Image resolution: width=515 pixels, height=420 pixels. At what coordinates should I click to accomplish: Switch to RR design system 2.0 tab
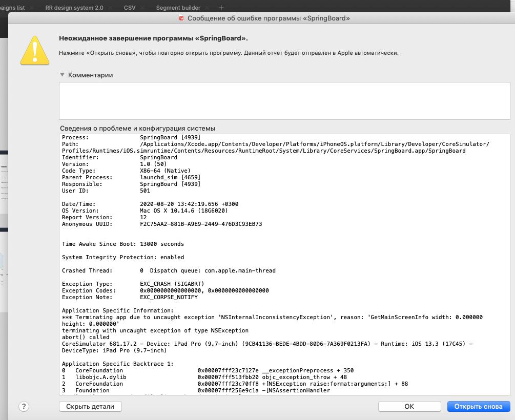(x=74, y=8)
